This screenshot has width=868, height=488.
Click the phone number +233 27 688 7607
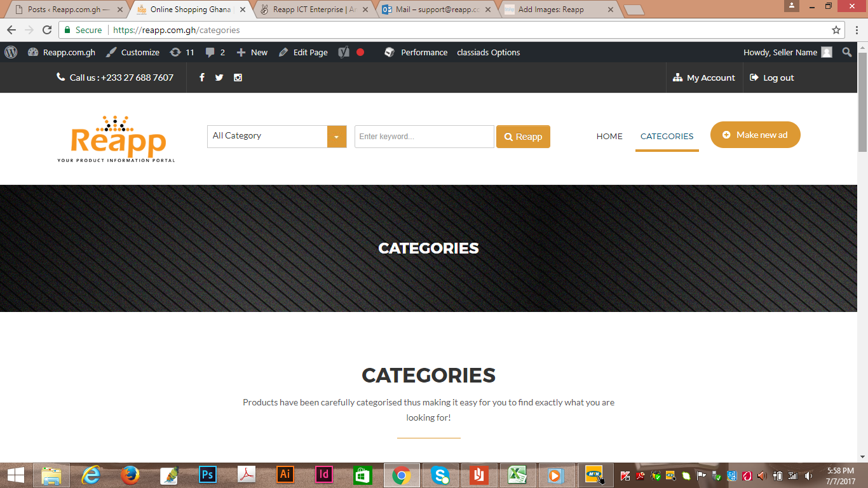[x=137, y=78]
